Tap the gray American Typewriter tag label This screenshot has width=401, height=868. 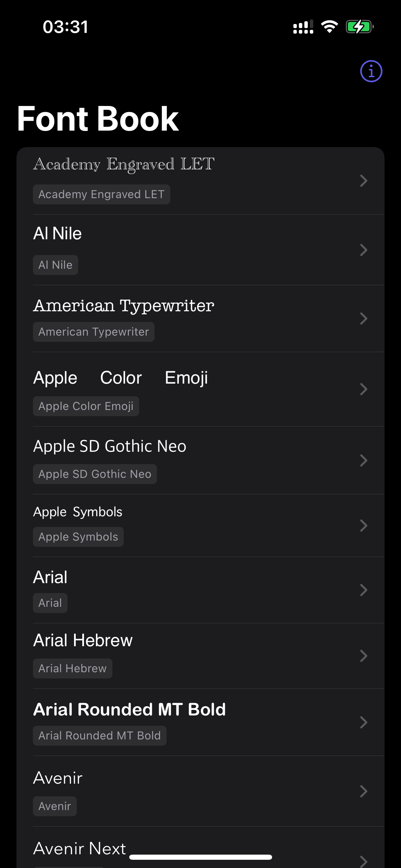pyautogui.click(x=94, y=332)
